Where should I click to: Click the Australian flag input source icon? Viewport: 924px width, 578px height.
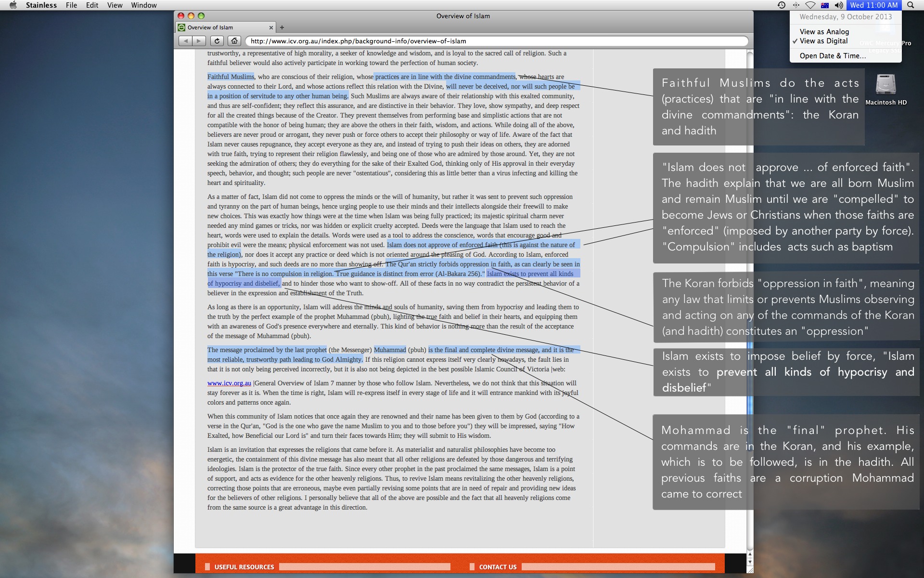point(825,5)
